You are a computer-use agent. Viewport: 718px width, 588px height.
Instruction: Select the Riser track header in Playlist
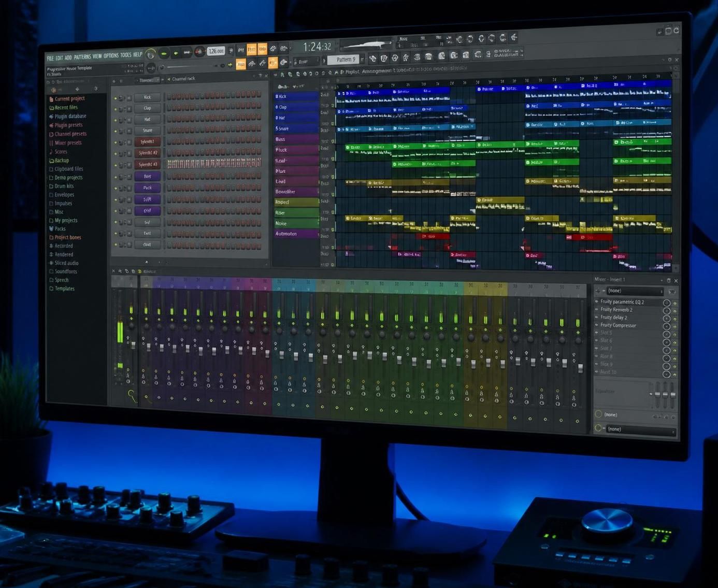[x=296, y=212]
